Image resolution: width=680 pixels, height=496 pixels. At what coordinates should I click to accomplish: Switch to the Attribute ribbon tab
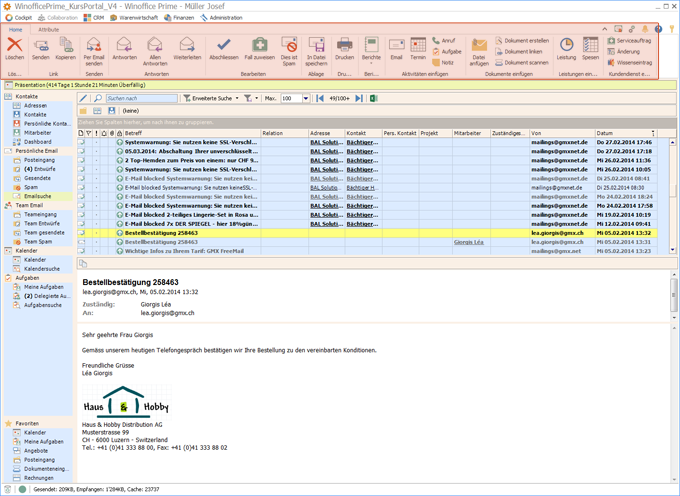coord(49,29)
